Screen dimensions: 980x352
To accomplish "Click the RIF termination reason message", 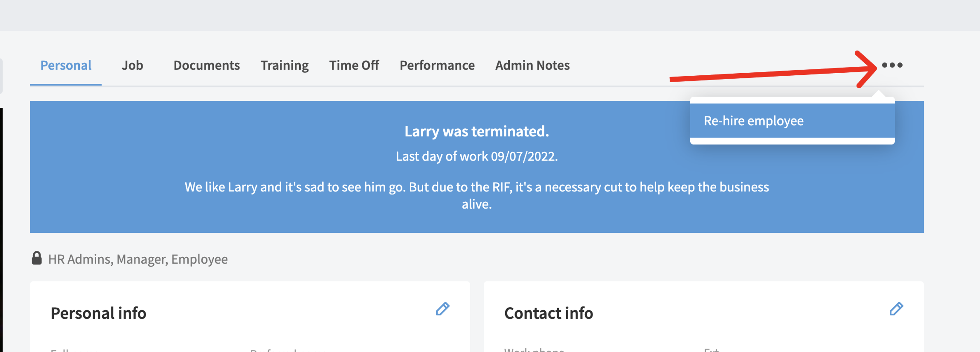I will tap(477, 196).
